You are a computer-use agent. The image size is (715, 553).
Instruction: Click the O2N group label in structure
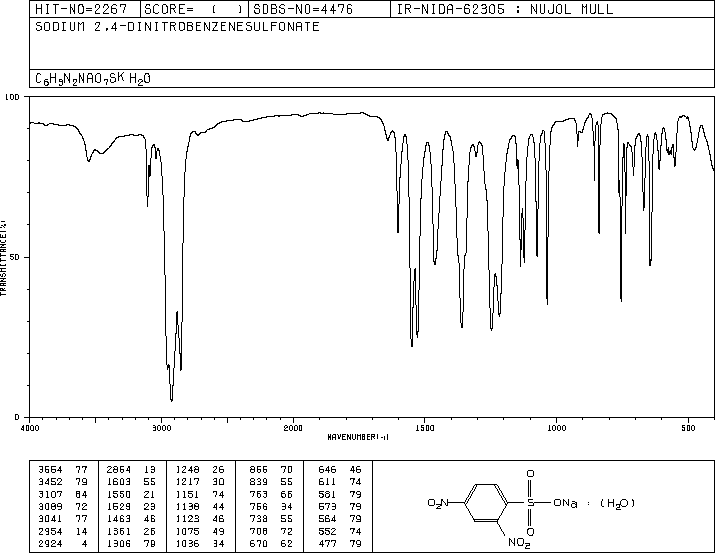pyautogui.click(x=438, y=503)
